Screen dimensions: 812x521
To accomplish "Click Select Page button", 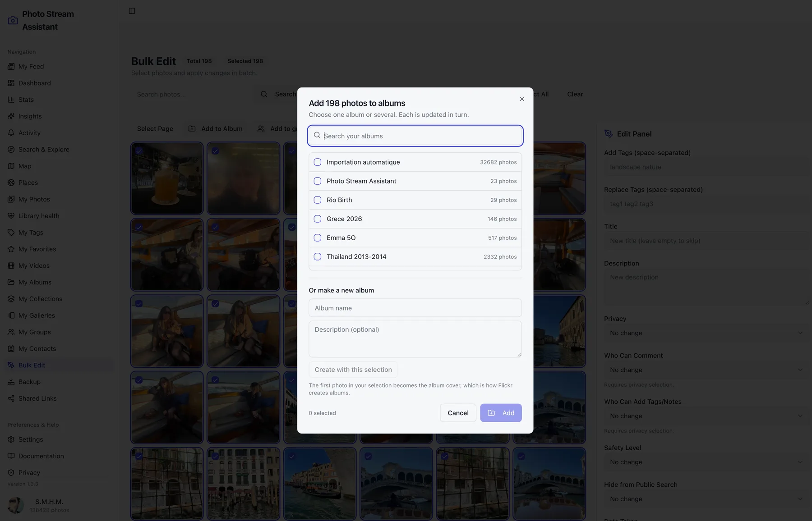I will click(x=155, y=129).
